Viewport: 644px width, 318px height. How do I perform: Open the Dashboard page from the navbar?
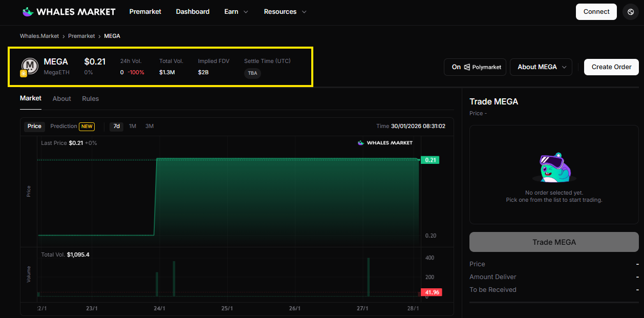(x=192, y=11)
